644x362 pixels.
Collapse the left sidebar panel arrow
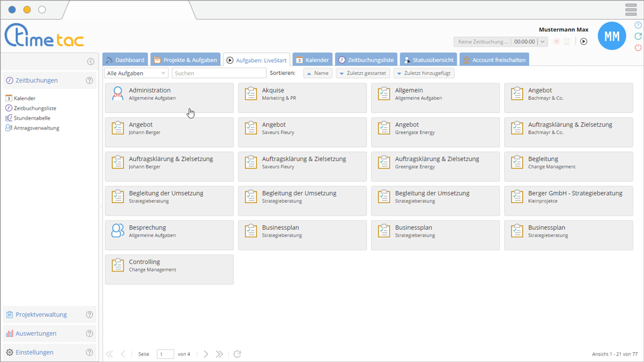click(x=91, y=62)
